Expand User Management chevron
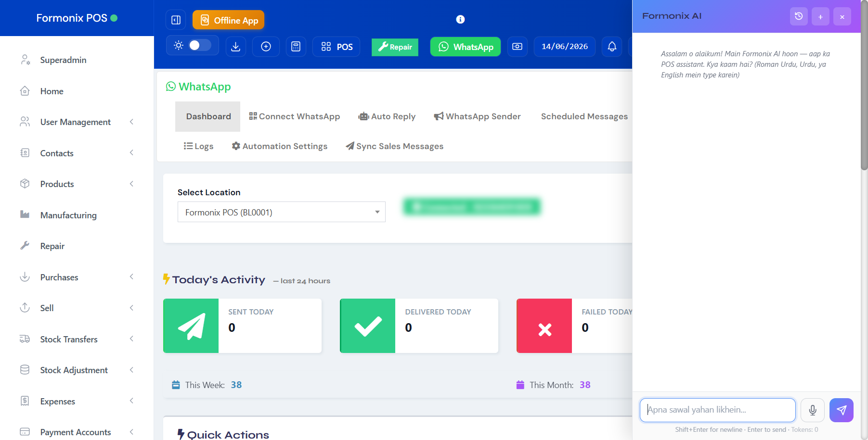The height and width of the screenshot is (440, 868). pos(131,122)
